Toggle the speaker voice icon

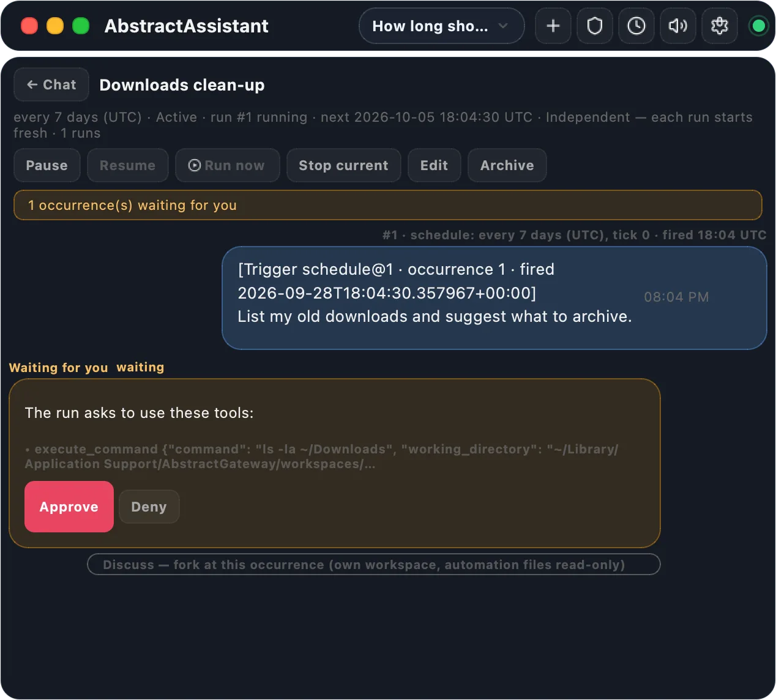click(677, 26)
